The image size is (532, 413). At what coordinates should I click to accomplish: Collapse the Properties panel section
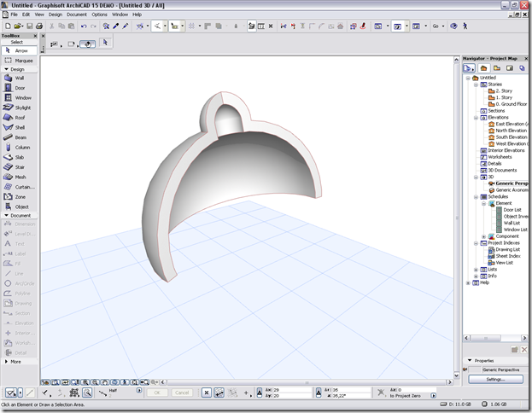[x=470, y=360]
